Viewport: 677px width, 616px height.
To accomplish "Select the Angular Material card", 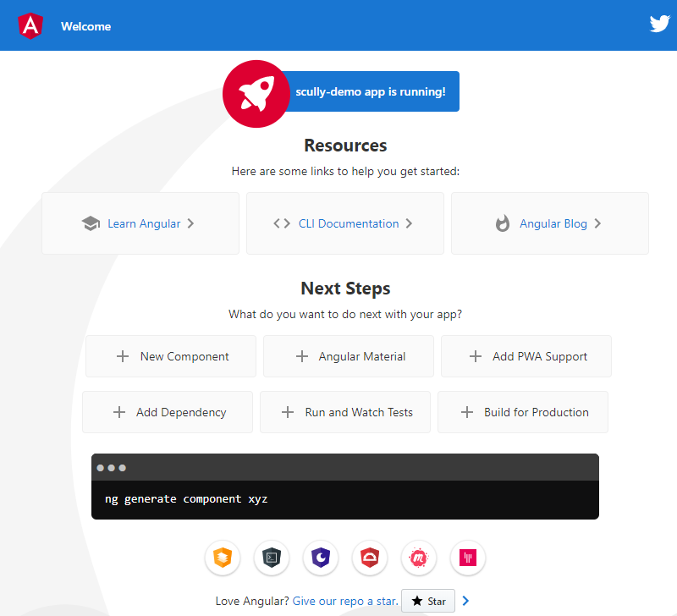I will [x=349, y=356].
